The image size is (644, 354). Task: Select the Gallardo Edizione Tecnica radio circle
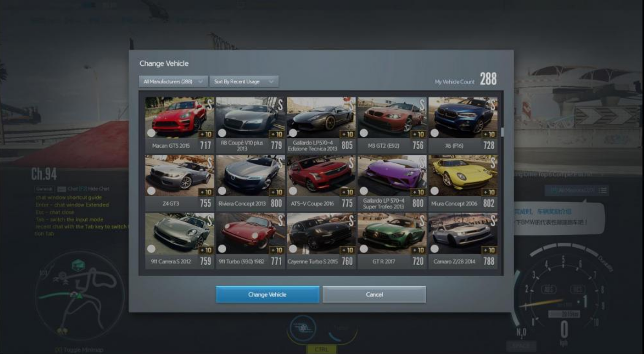click(x=293, y=133)
